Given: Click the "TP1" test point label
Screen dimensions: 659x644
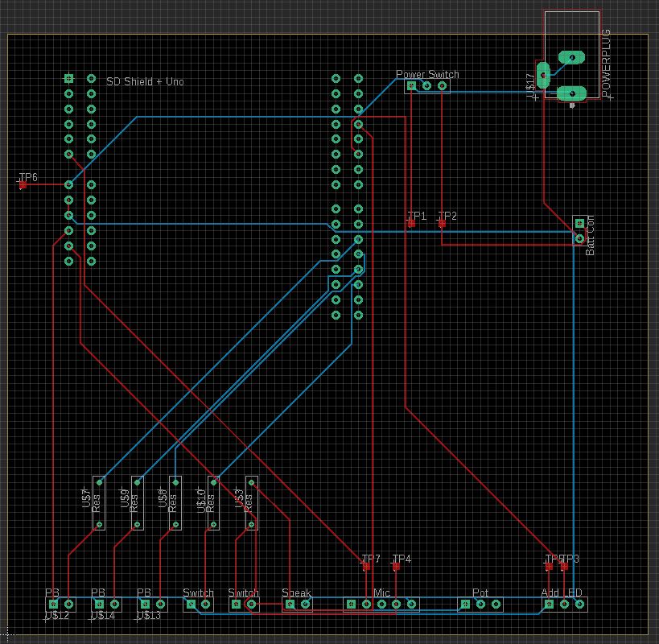Looking at the screenshot, I should tap(418, 216).
